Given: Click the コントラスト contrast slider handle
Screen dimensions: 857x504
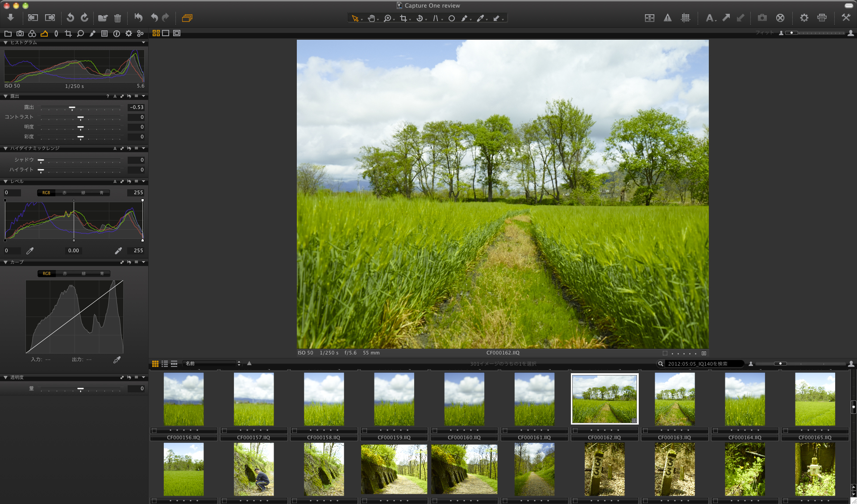Looking at the screenshot, I should [x=81, y=118].
